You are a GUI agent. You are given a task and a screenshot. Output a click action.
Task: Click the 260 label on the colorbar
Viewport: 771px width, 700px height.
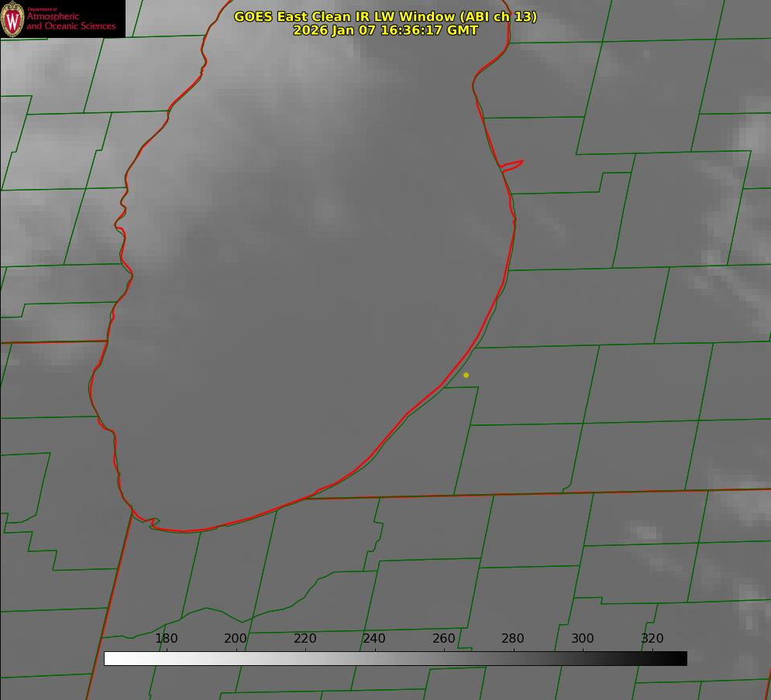point(443,638)
